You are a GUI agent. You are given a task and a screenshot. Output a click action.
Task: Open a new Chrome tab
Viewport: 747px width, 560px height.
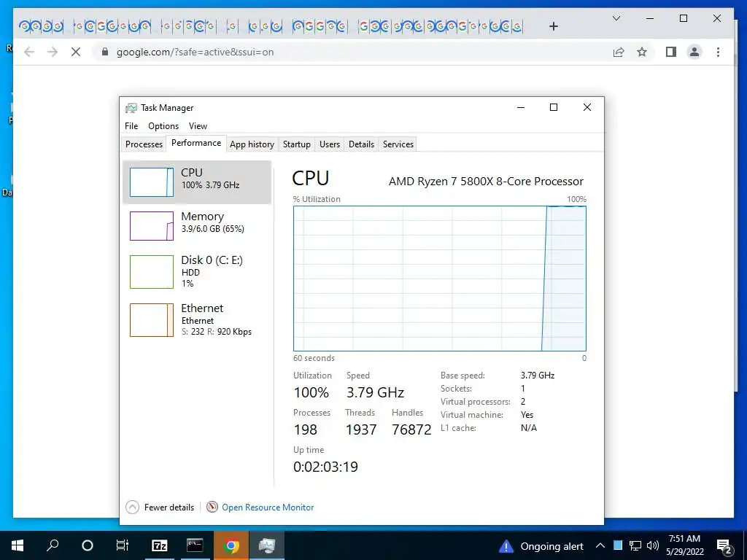(553, 26)
